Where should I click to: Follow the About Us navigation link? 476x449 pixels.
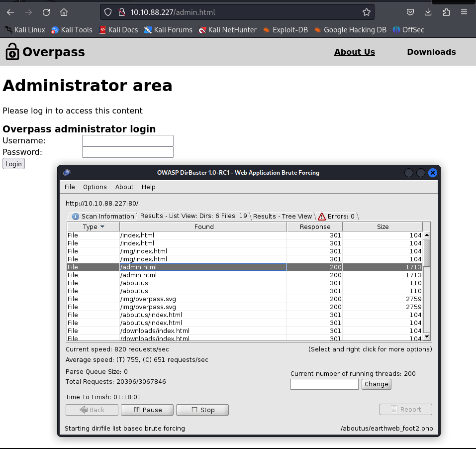355,52
